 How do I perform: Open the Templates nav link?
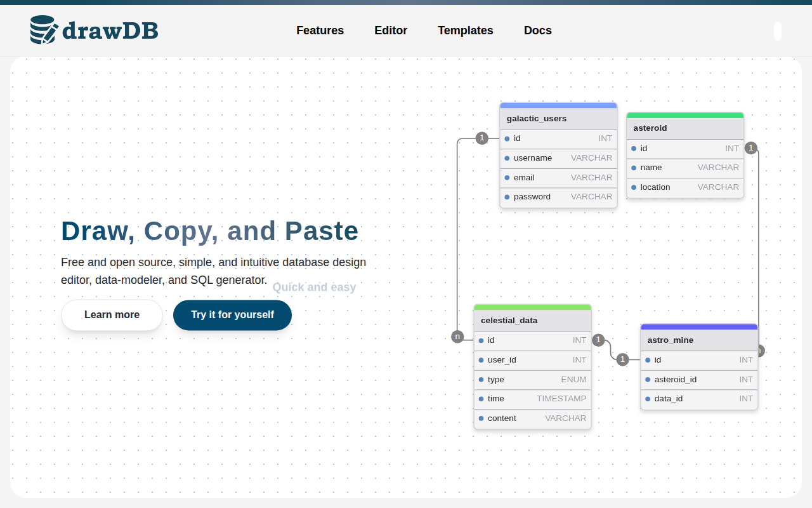click(x=466, y=30)
